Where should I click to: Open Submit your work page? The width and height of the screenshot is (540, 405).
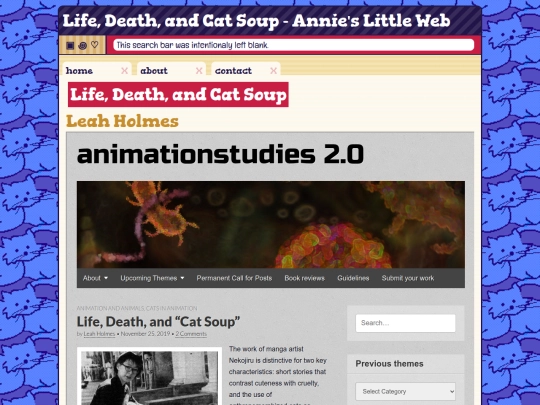point(408,278)
